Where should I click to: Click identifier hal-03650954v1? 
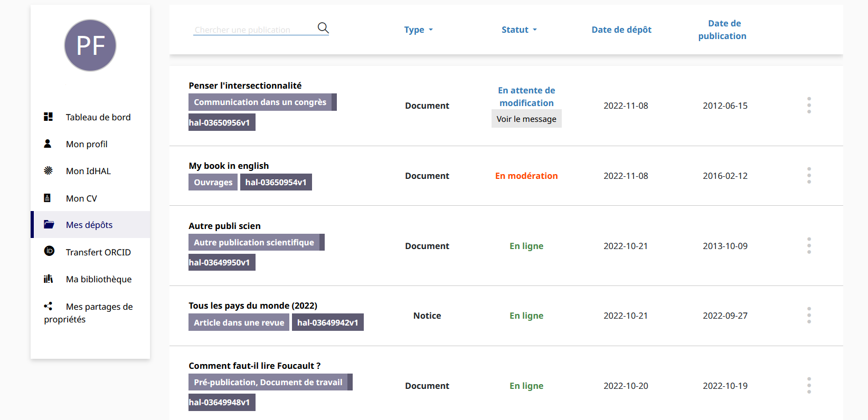point(276,182)
